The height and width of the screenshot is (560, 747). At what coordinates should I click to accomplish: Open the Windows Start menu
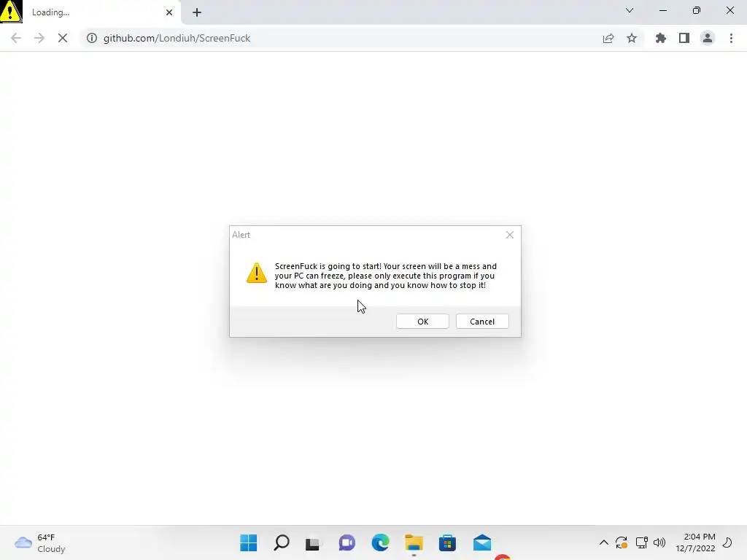(248, 542)
